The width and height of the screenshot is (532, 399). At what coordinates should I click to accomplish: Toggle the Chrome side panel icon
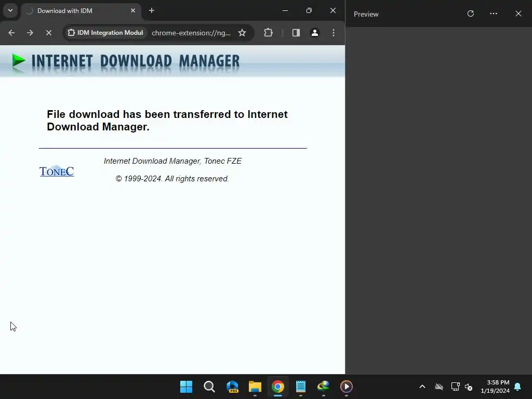click(x=296, y=33)
